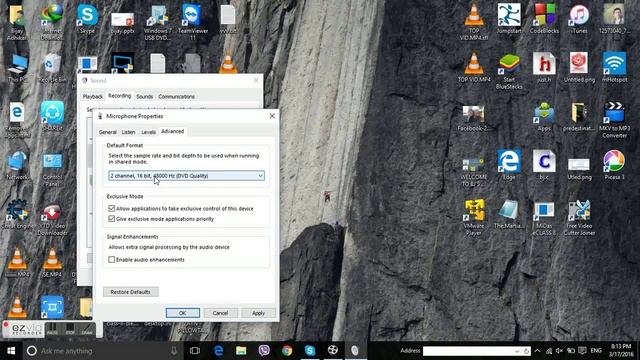
Task: Open the iTunes desktop shortcut
Action: pos(579,18)
